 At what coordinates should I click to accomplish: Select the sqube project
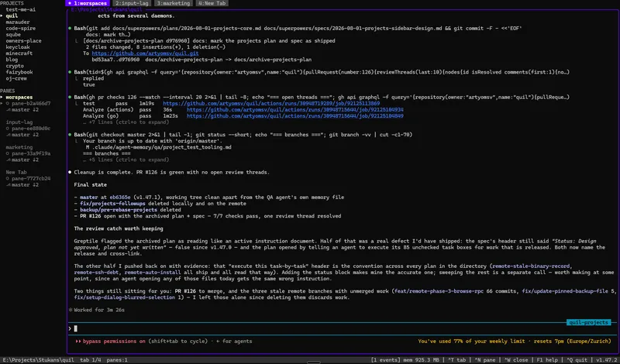pyautogui.click(x=13, y=35)
